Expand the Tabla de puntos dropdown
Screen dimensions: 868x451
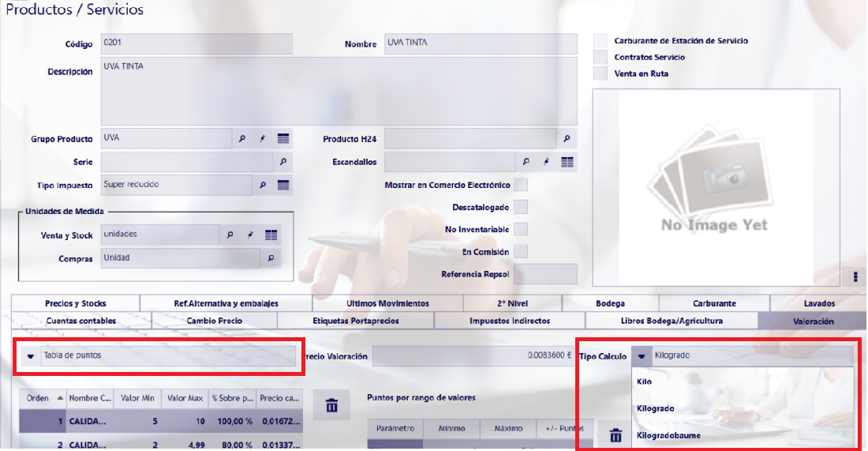[30, 355]
